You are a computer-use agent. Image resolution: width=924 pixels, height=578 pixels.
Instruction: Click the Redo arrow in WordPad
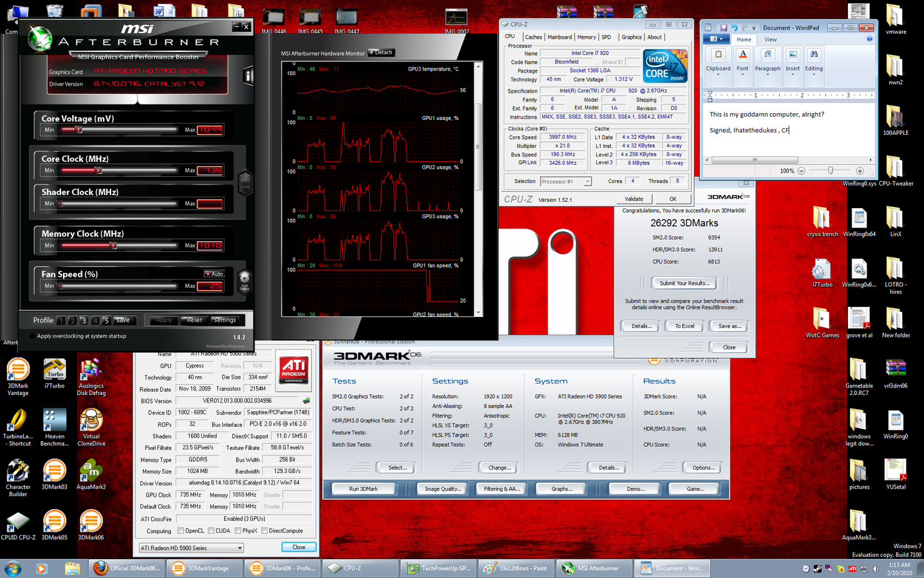tap(745, 27)
